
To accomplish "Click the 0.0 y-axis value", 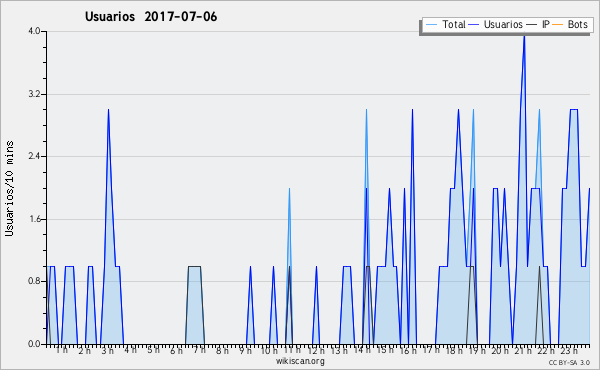I will pyautogui.click(x=34, y=344).
